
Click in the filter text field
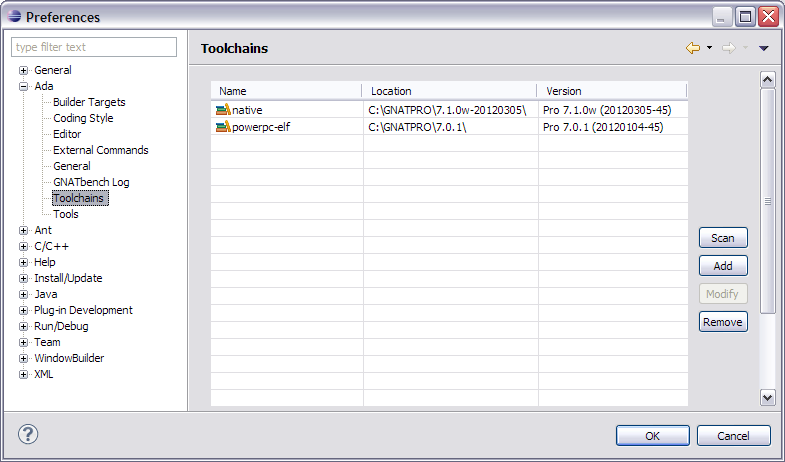(94, 47)
